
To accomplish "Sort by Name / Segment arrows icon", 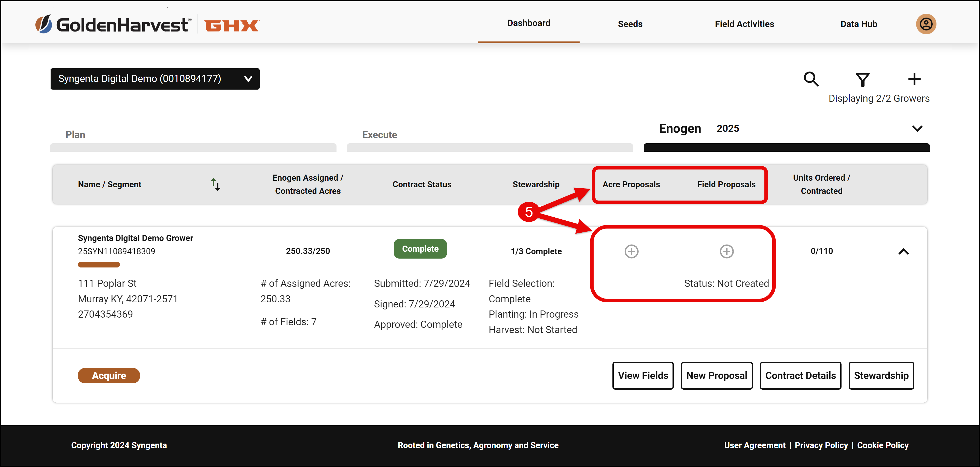I will [x=216, y=184].
